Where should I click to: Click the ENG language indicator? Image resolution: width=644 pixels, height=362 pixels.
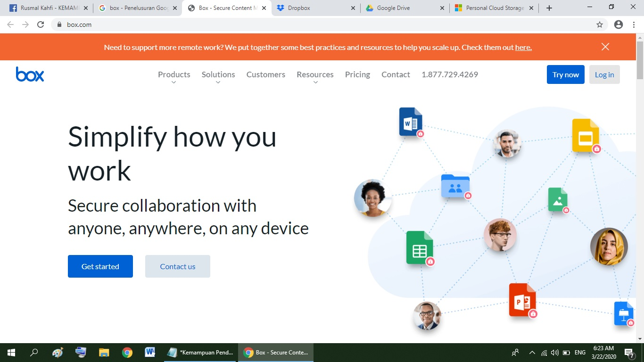coord(580,352)
